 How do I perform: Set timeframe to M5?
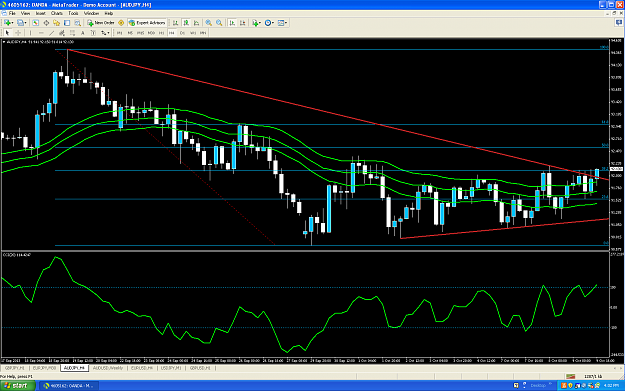click(130, 33)
